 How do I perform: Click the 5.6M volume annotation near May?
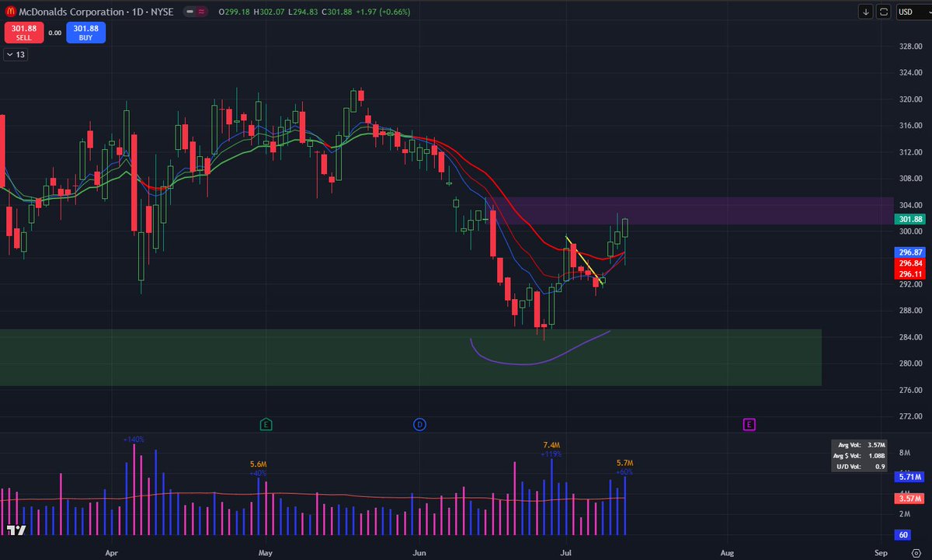(259, 464)
